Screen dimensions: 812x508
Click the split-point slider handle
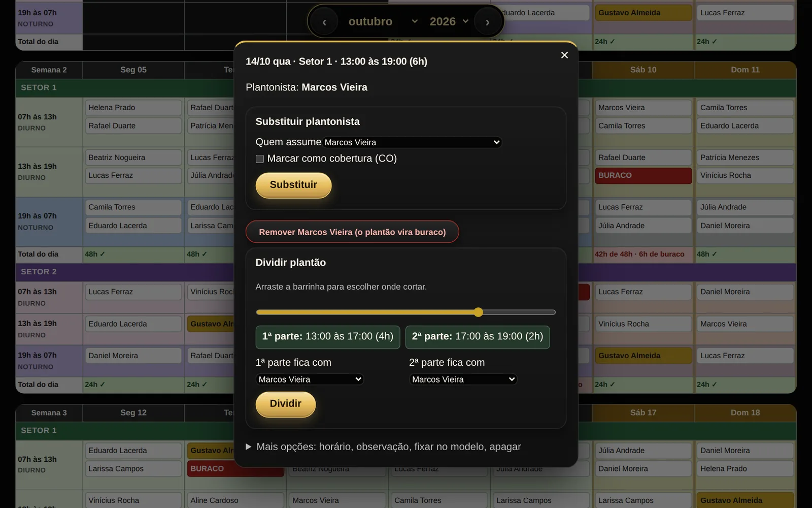[478, 312]
